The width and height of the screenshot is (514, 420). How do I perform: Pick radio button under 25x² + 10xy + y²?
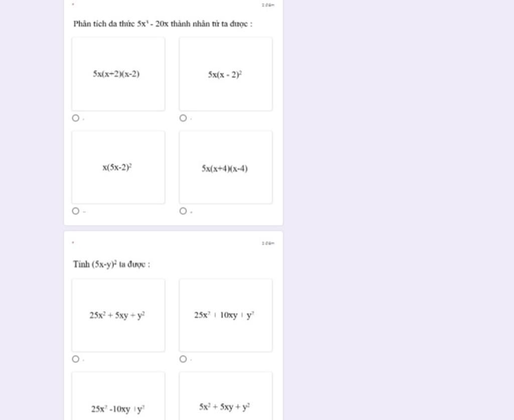coord(183,359)
